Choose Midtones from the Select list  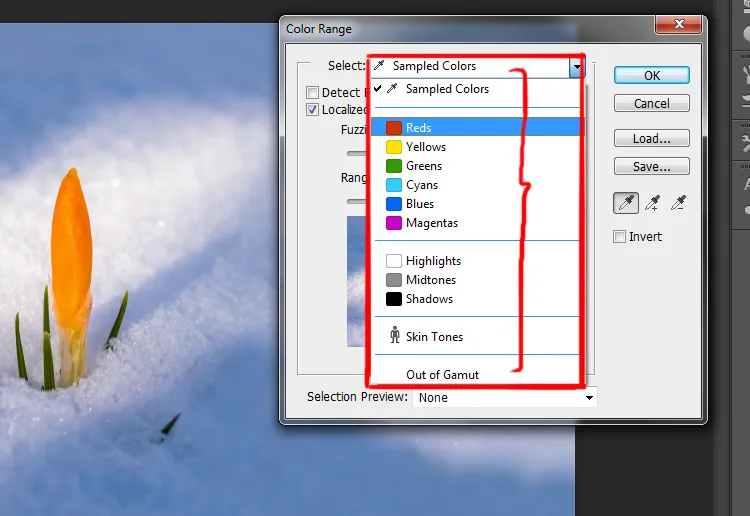477,280
